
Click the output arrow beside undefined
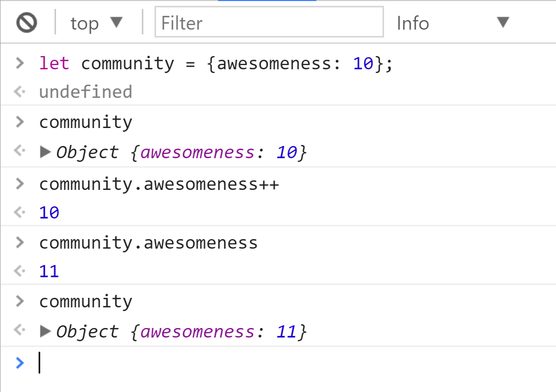click(20, 92)
